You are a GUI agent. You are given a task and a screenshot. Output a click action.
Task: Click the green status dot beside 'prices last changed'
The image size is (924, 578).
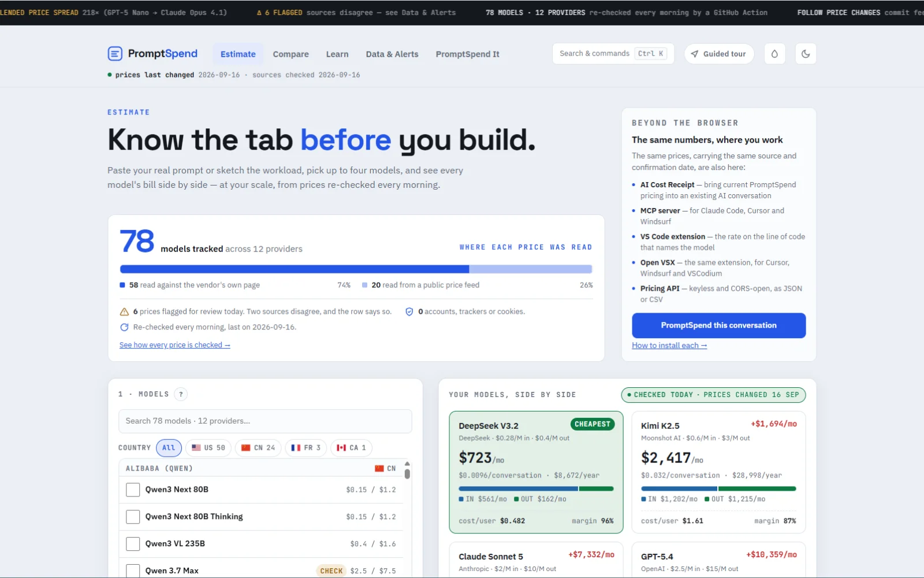(110, 75)
